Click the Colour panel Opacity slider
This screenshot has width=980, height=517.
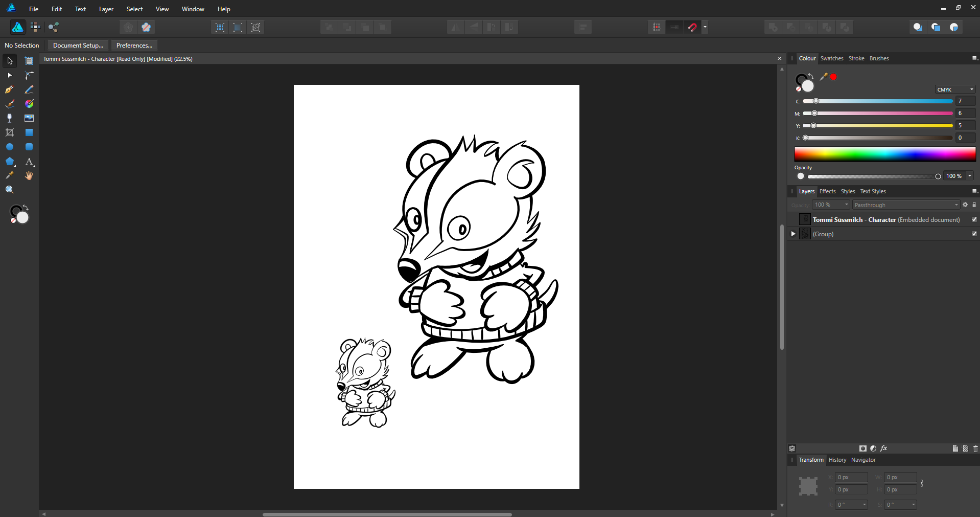coord(873,176)
